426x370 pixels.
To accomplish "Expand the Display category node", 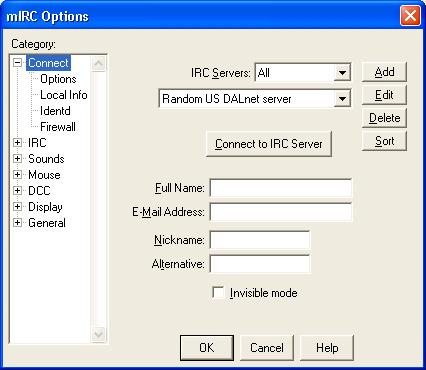I will (x=17, y=207).
